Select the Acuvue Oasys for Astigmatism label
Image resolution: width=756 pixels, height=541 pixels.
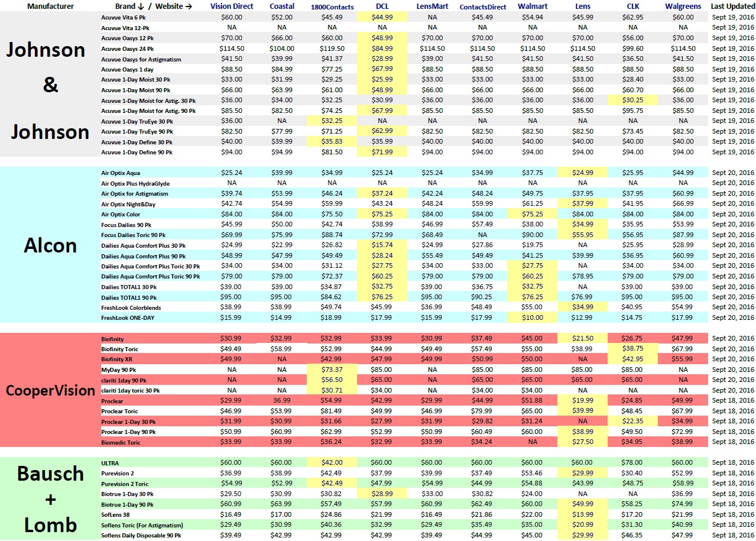141,59
